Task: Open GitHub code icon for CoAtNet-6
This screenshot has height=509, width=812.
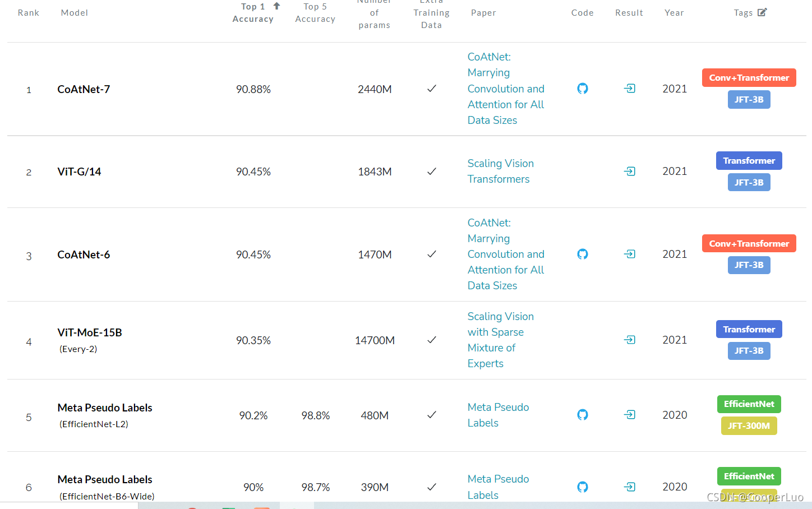Action: [583, 254]
